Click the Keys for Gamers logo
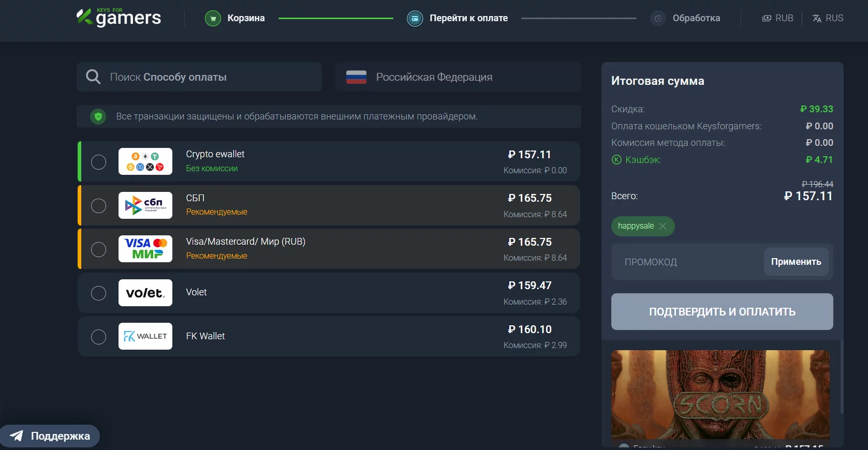The width and height of the screenshot is (868, 450). tap(119, 18)
